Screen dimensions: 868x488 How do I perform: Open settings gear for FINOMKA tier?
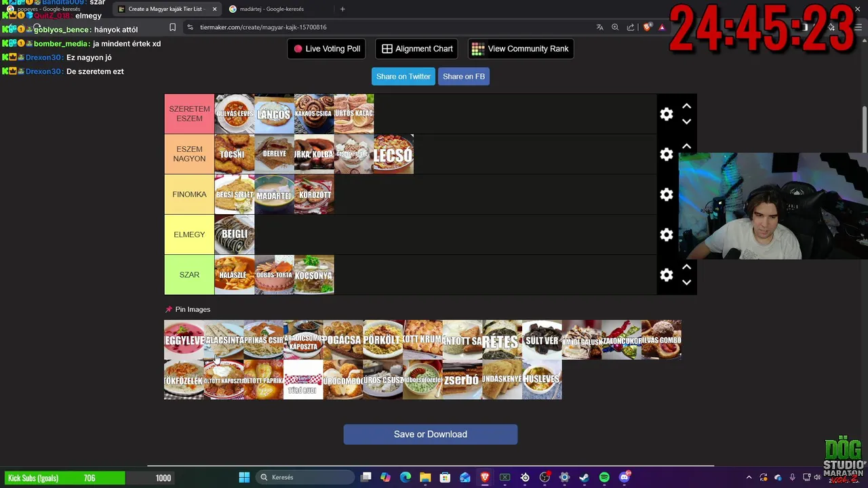coord(667,195)
